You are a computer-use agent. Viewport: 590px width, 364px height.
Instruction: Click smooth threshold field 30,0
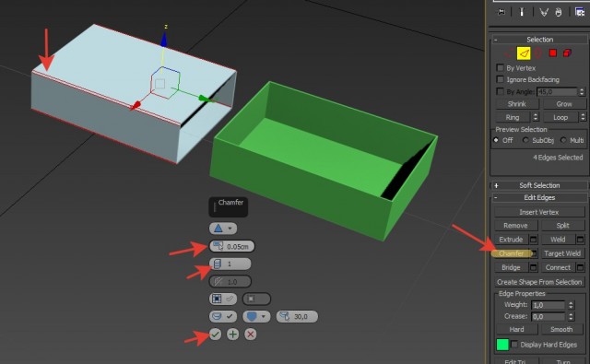(x=297, y=317)
